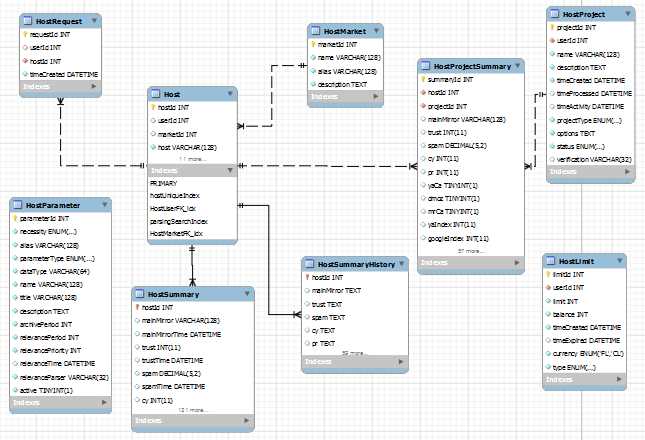Click the HostParameter table icon
The width and height of the screenshot is (645, 440).
(18, 204)
